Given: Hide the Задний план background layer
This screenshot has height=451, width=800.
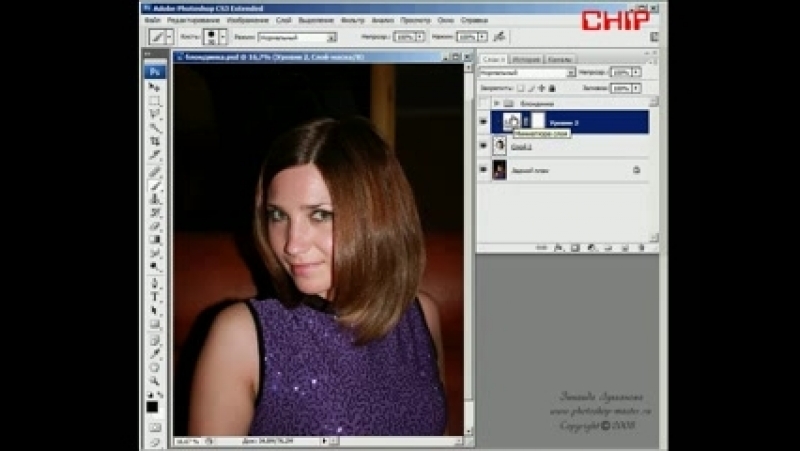Looking at the screenshot, I should point(483,170).
